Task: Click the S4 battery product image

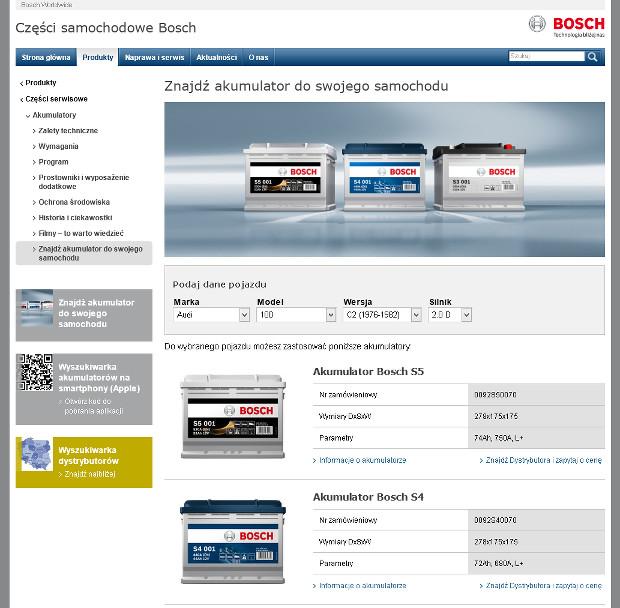Action: click(232, 542)
